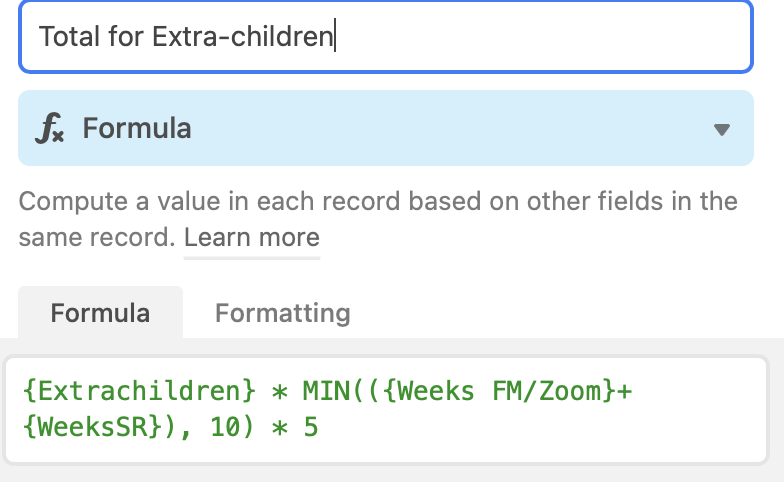Click the MIN function in the formula

(326, 390)
